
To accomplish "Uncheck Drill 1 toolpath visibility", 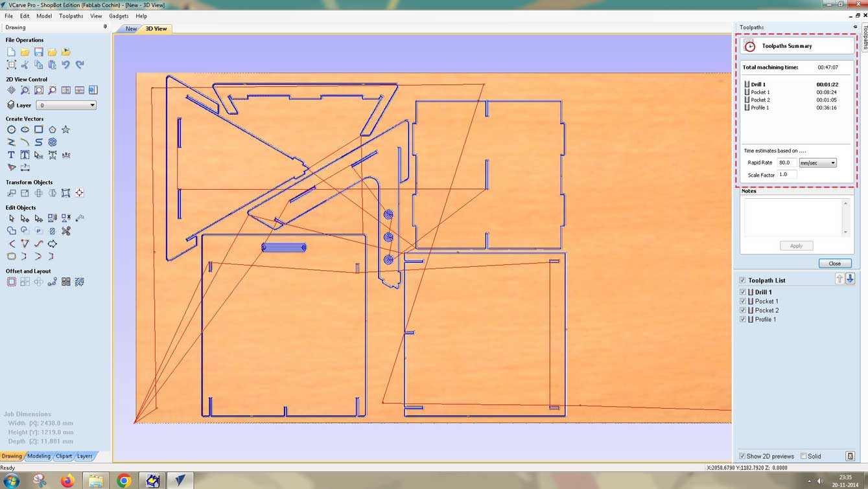I will click(743, 292).
